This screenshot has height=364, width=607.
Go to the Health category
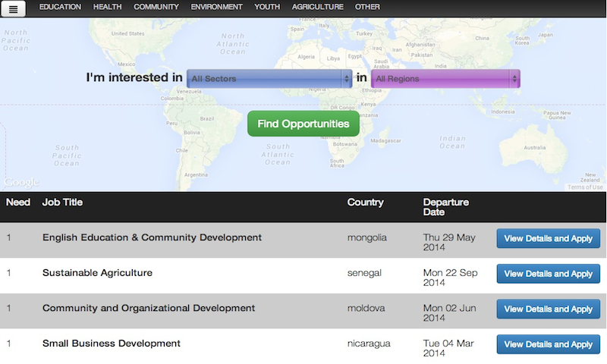(x=107, y=7)
